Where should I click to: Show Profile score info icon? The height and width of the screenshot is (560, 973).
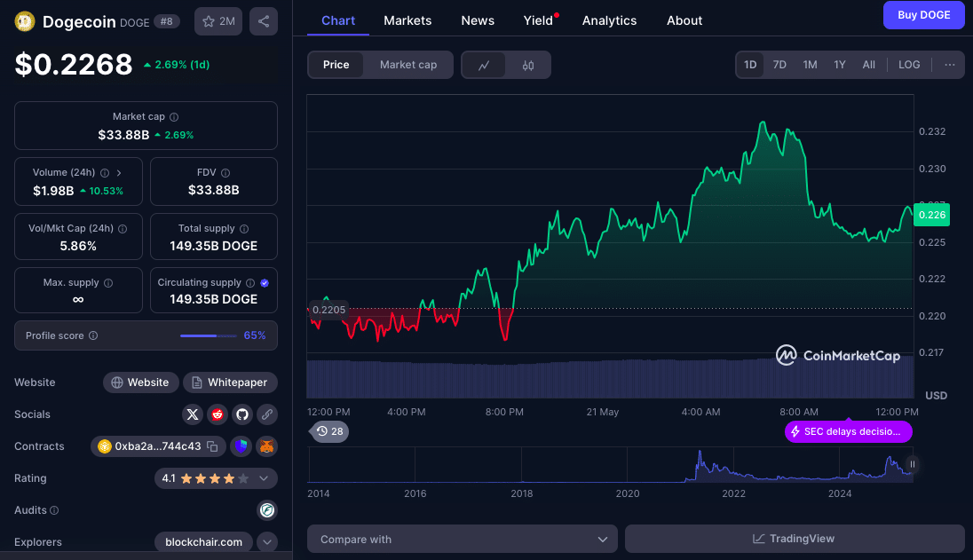pyautogui.click(x=93, y=335)
